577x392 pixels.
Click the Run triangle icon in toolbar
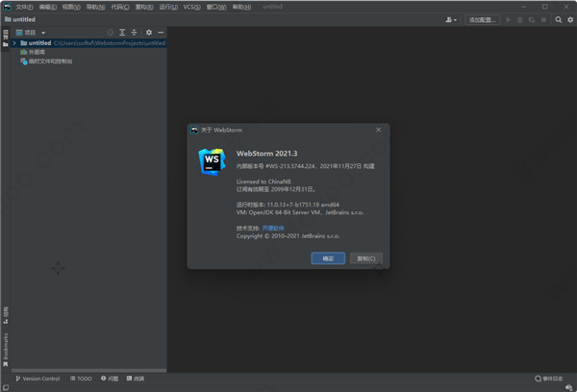tap(508, 20)
